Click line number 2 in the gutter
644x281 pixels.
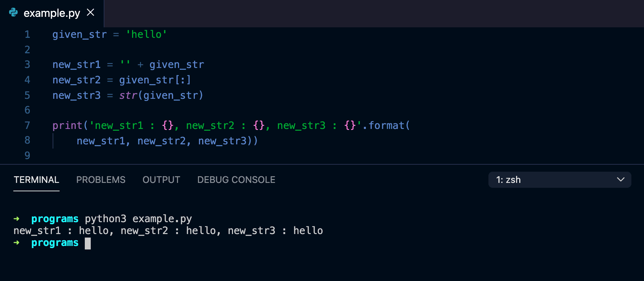27,49
